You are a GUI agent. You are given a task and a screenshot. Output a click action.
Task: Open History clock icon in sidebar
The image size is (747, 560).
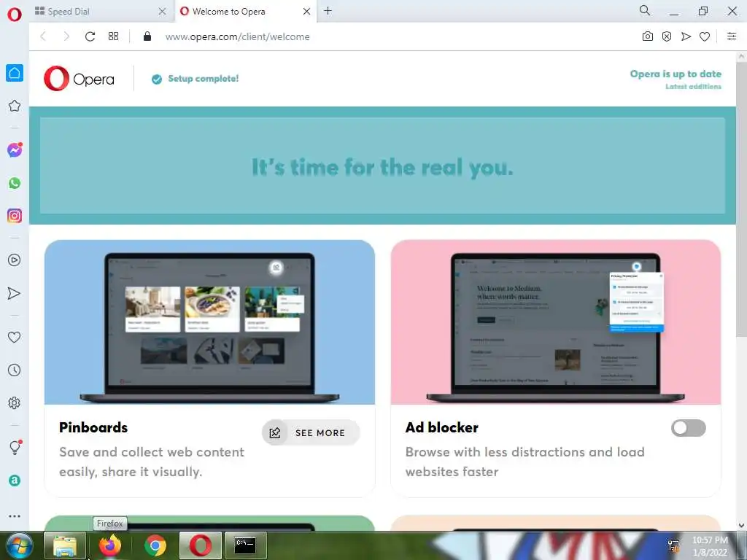point(15,370)
